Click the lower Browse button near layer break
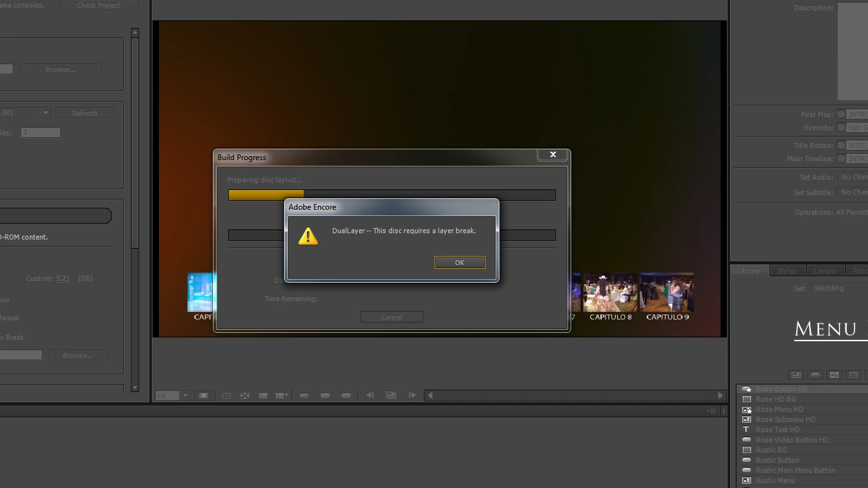 pyautogui.click(x=78, y=355)
